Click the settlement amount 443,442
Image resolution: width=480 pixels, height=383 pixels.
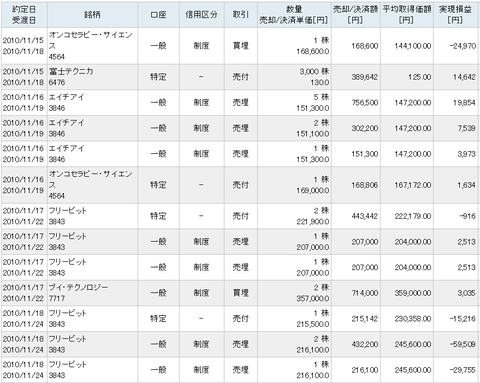tap(365, 216)
